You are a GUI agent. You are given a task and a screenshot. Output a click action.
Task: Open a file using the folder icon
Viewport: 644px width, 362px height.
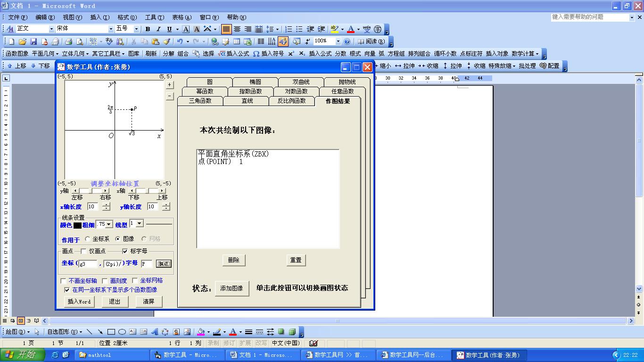click(x=23, y=41)
